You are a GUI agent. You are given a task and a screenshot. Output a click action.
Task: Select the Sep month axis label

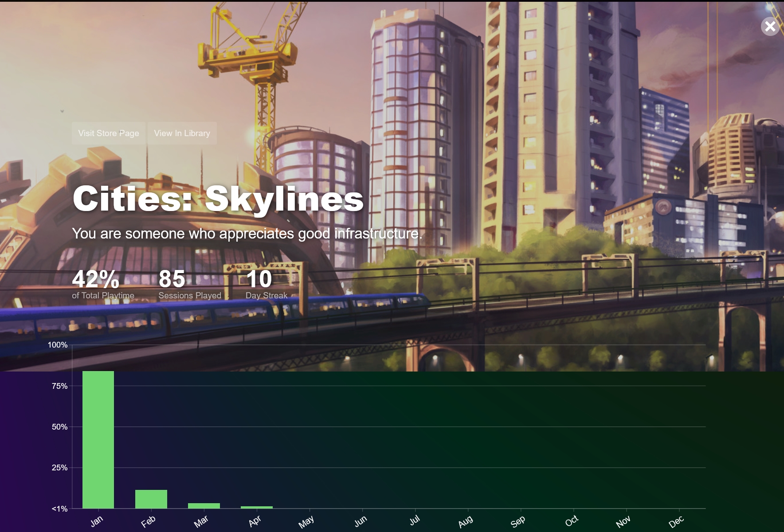tap(518, 521)
